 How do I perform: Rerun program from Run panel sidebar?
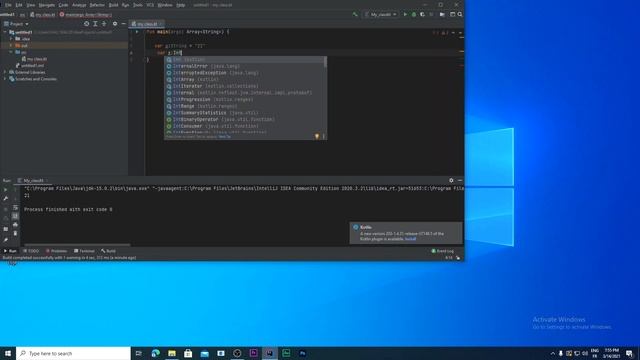pos(5,189)
